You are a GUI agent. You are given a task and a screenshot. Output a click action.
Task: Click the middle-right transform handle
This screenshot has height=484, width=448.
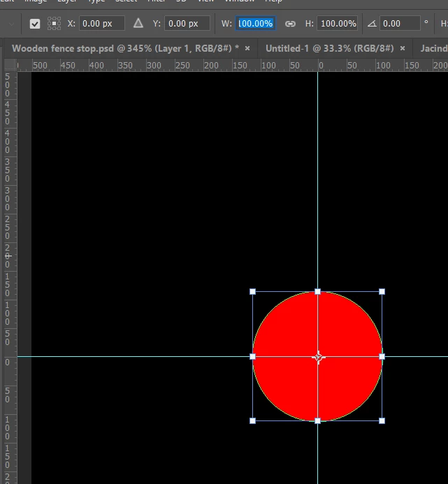pos(382,356)
